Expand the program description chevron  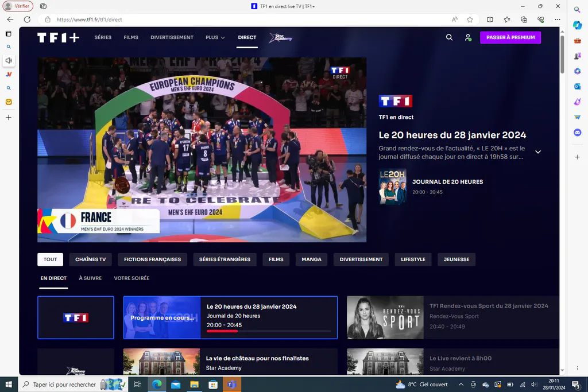click(537, 152)
